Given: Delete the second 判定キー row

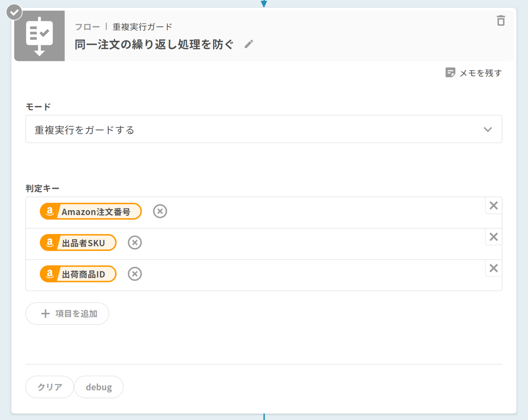Looking at the screenshot, I should coord(494,237).
